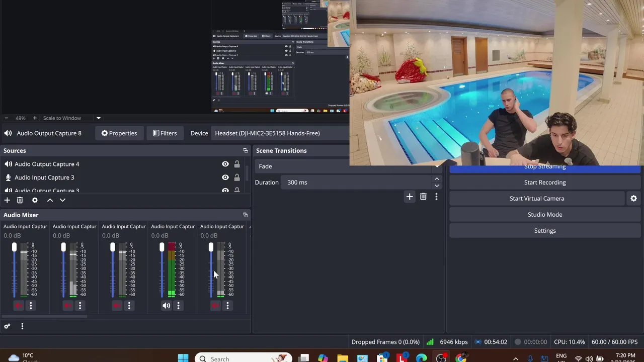Move the selected source down in the list

[x=62, y=200]
